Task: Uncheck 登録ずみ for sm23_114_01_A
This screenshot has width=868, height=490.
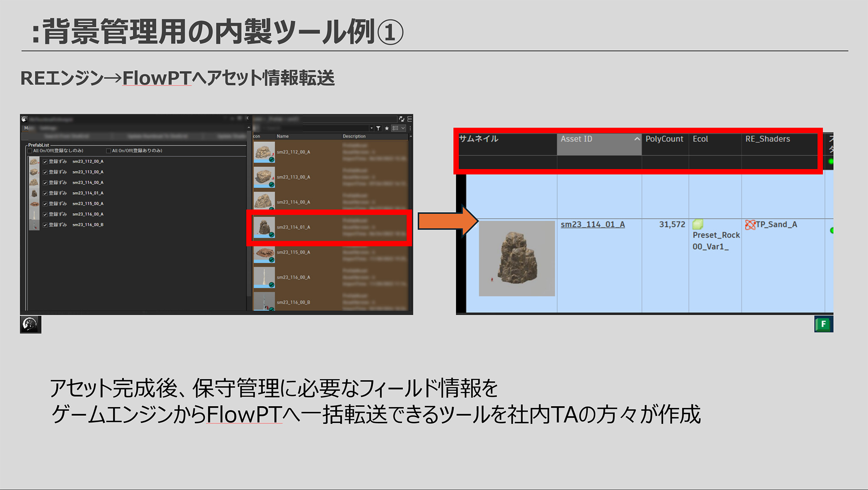Action: click(x=45, y=193)
